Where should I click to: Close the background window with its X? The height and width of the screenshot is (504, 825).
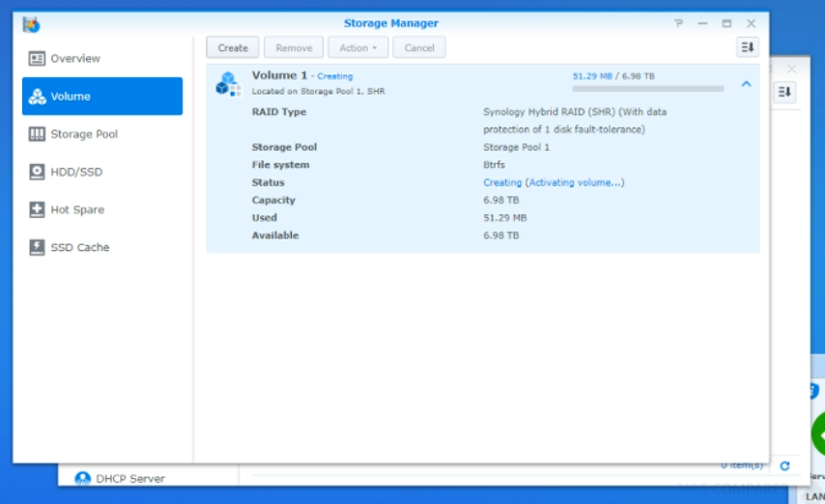click(791, 69)
